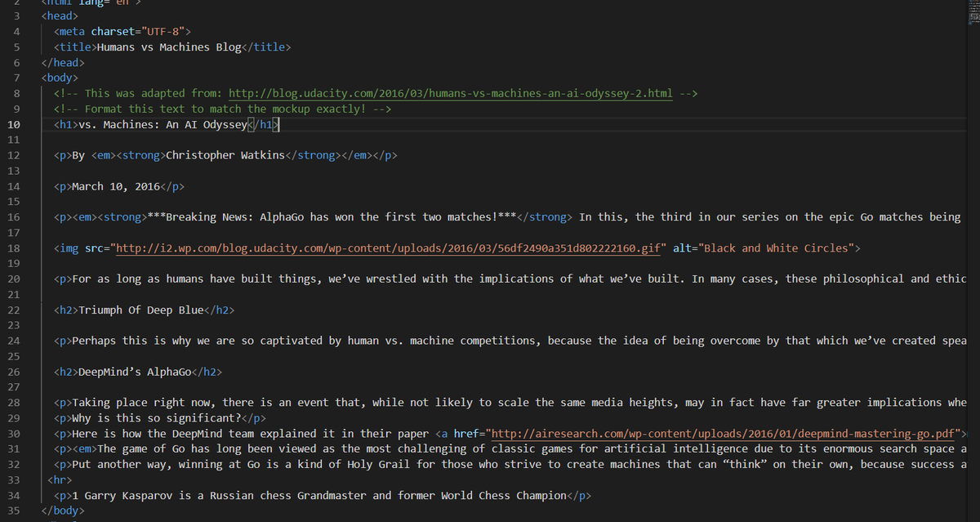Click paragraph 'Perhaps this is why we'
Screen dimensions: 980x522
tap(140, 341)
